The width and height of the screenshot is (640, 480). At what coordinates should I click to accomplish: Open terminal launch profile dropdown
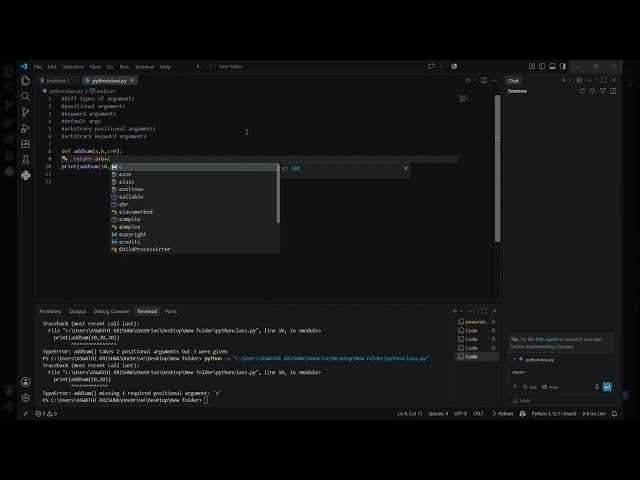tap(462, 311)
